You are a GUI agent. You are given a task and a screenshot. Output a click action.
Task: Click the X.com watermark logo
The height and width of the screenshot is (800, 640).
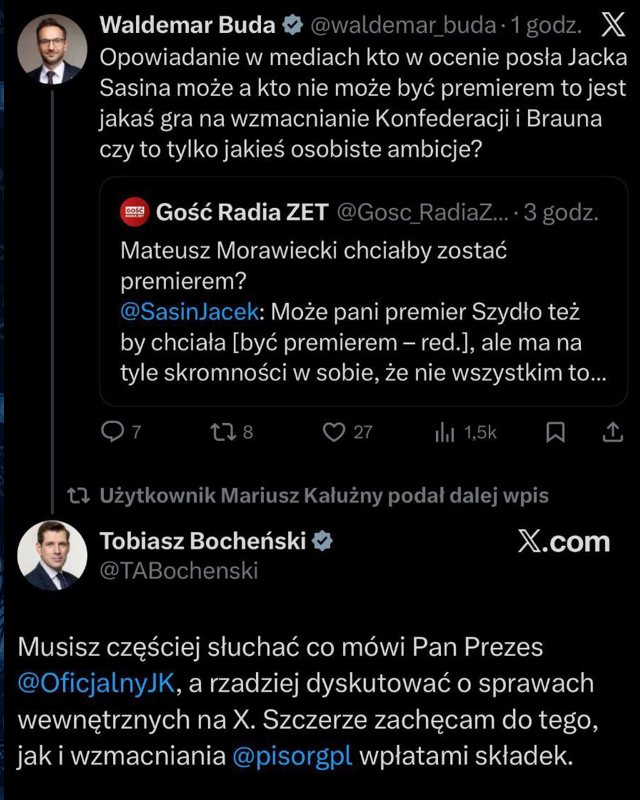563,542
